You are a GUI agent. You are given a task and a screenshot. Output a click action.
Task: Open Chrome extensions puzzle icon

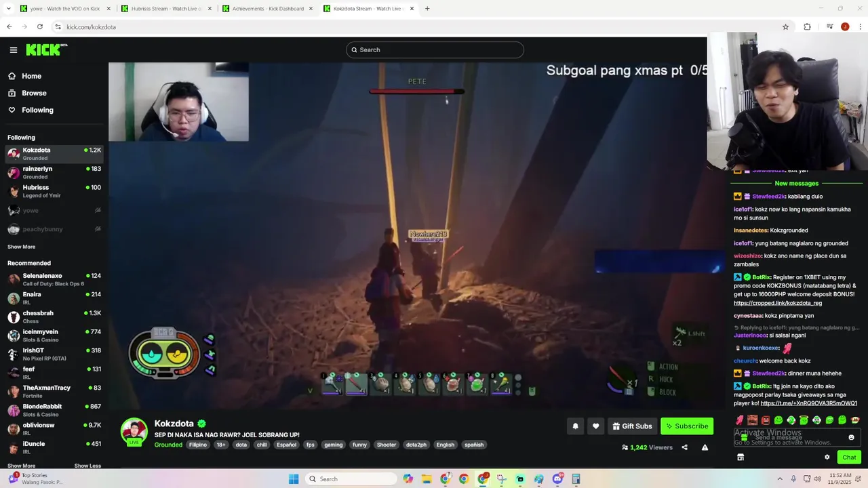pyautogui.click(x=807, y=27)
